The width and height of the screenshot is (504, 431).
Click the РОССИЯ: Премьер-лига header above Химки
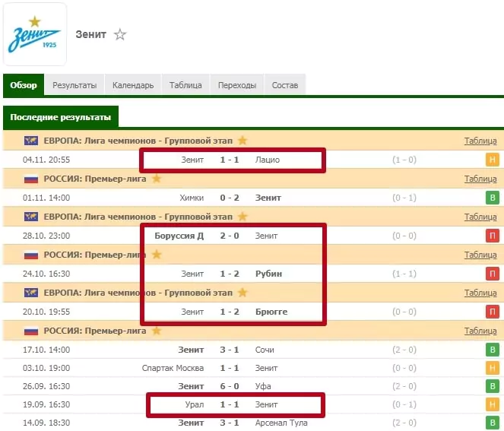tap(95, 179)
